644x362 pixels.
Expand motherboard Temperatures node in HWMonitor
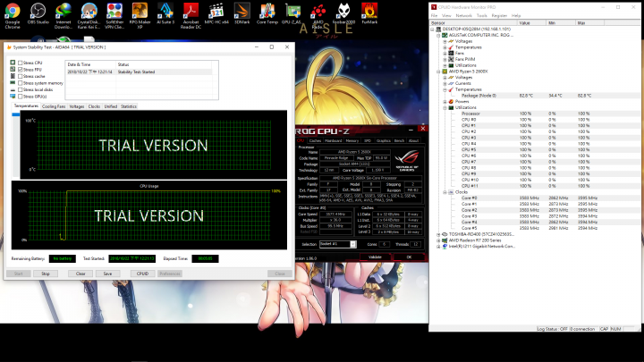(x=445, y=47)
